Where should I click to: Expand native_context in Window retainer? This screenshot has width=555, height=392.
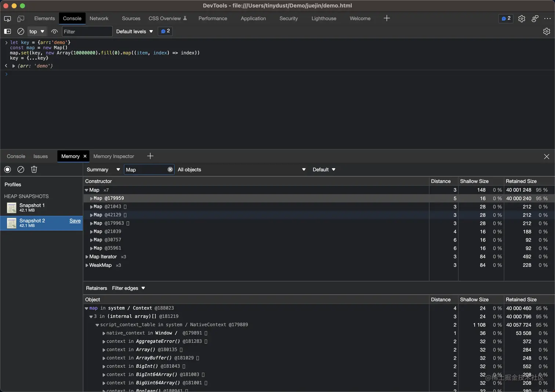tap(104, 333)
